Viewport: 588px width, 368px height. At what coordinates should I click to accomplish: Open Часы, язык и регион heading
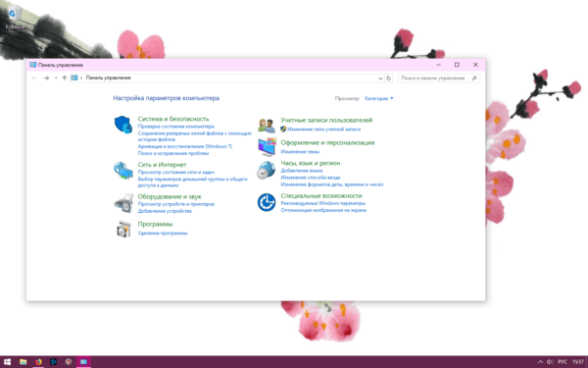[311, 163]
